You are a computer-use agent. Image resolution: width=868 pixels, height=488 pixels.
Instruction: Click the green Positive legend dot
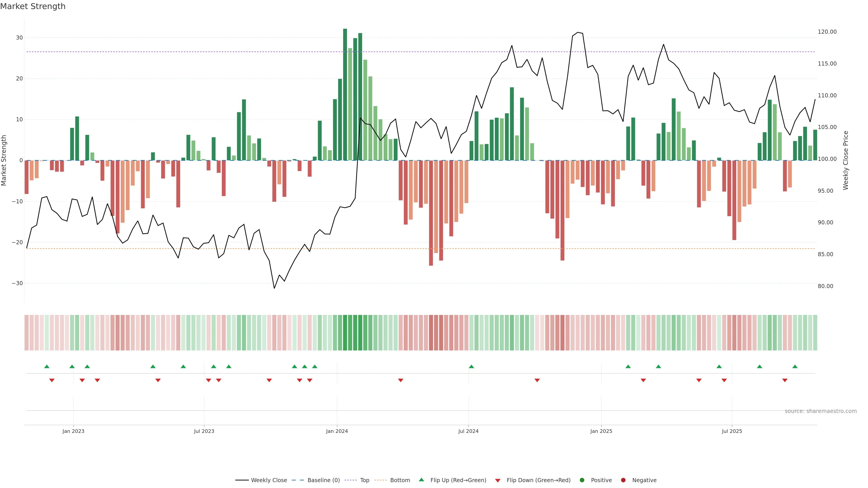coord(582,480)
